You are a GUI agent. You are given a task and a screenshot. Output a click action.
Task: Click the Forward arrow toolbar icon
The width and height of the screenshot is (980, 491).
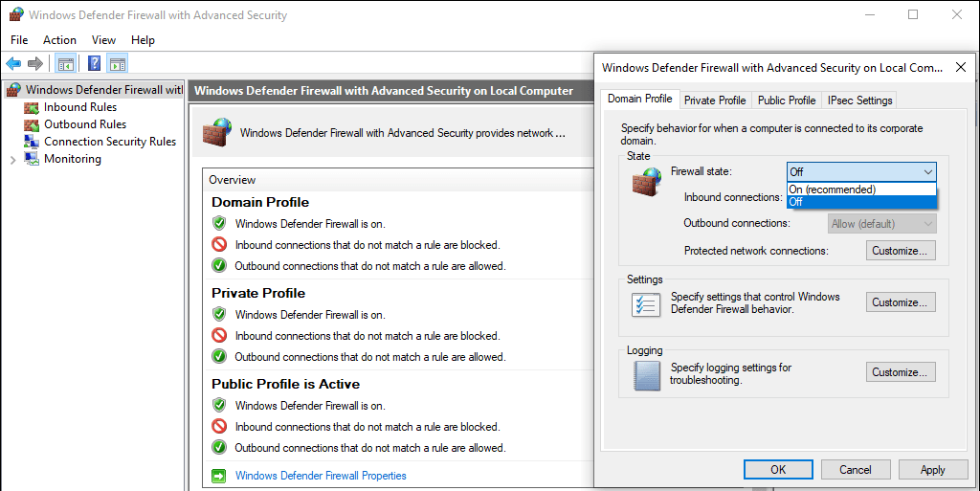click(x=35, y=64)
